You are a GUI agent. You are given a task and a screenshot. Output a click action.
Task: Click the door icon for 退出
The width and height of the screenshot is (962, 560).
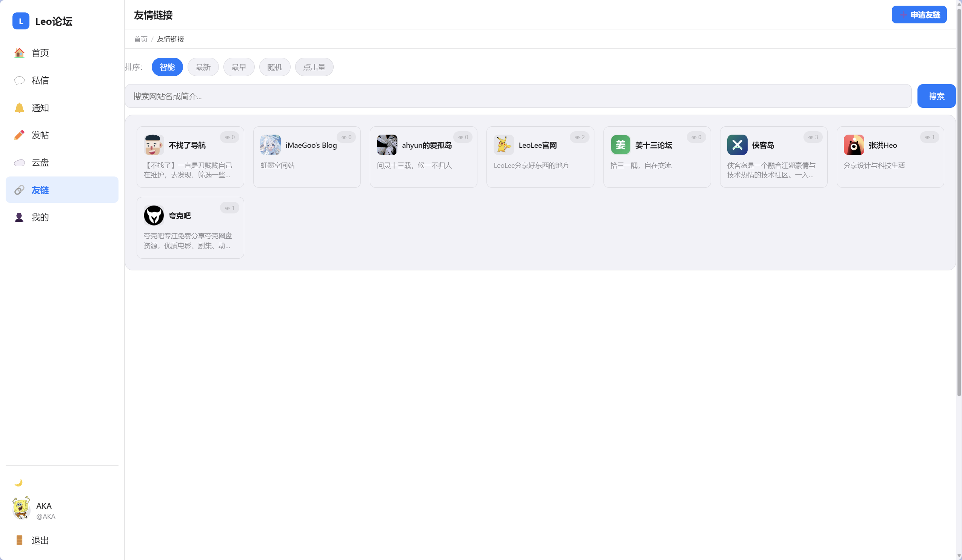19,540
